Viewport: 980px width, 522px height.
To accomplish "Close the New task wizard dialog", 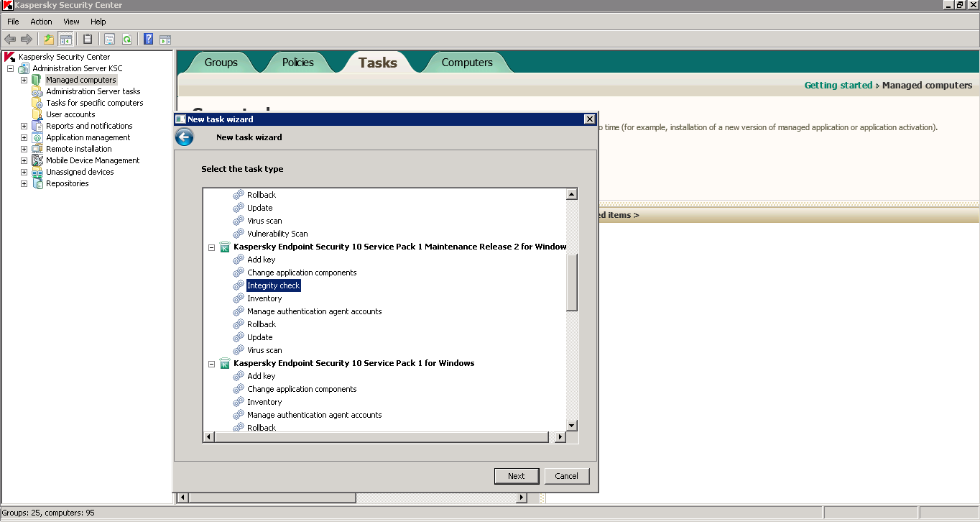I will pos(590,119).
